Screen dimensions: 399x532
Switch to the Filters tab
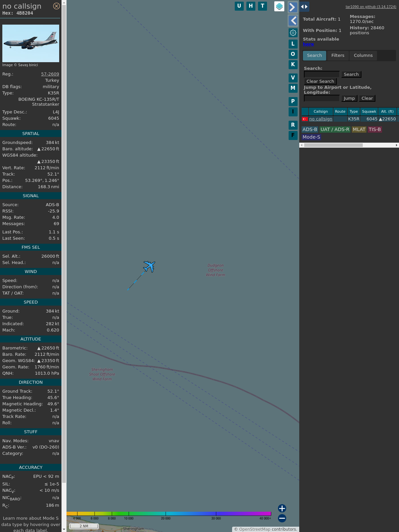pos(337,56)
